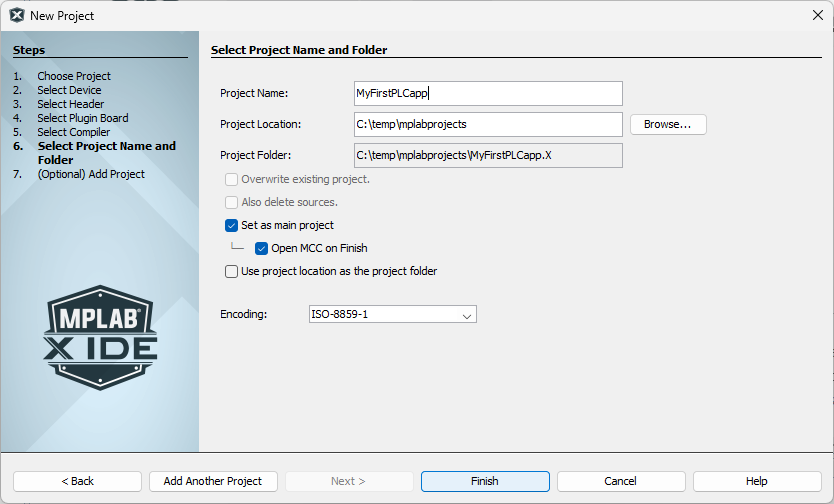Click the Project Folder path field
This screenshot has width=834, height=504.
(x=488, y=155)
